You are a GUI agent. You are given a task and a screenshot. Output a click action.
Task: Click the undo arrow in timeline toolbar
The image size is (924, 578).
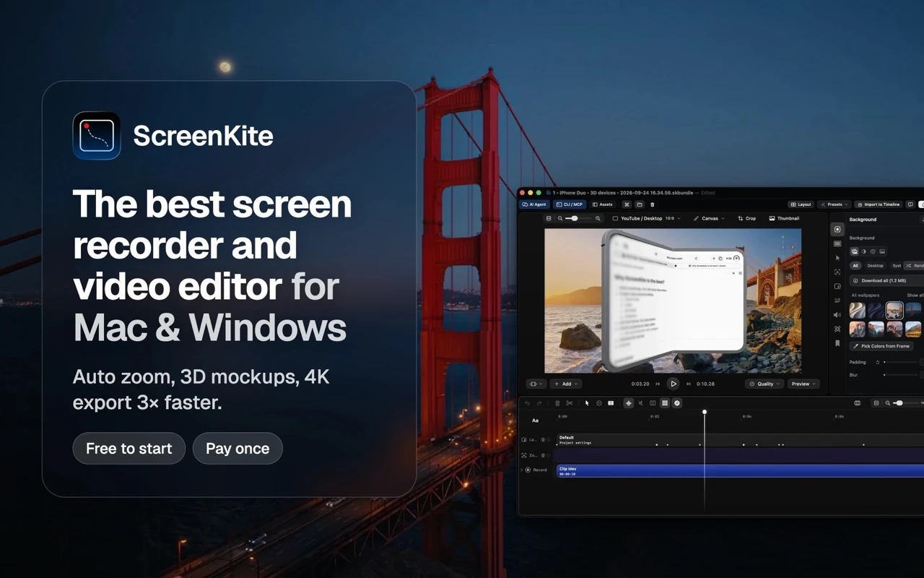point(528,403)
